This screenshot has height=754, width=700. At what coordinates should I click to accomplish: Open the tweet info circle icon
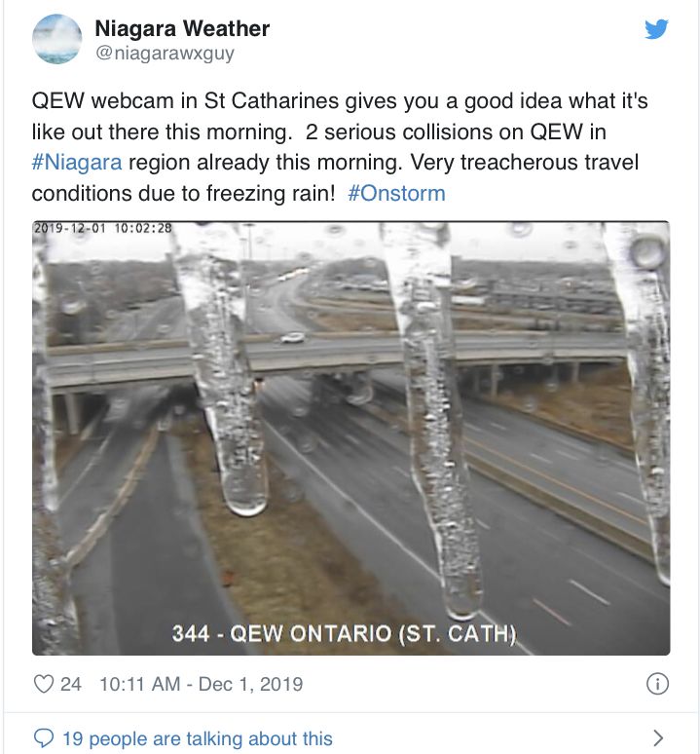pos(657,684)
